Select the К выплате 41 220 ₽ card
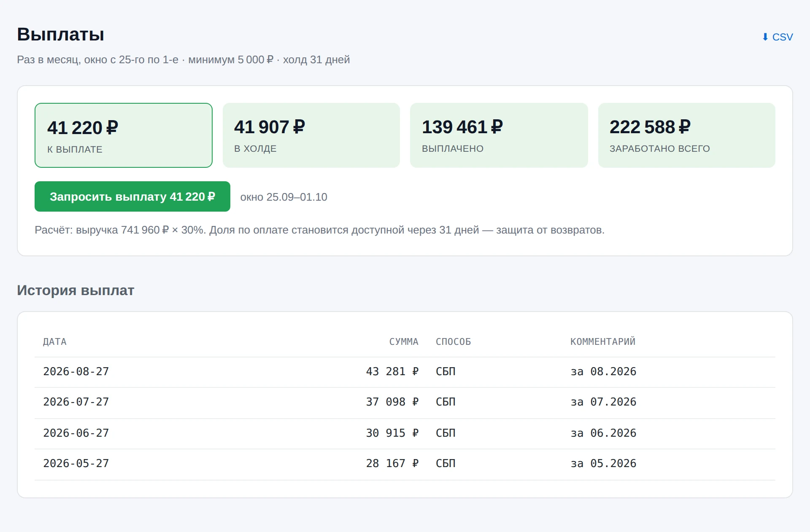Screen dimensions: 810x532 [124, 135]
